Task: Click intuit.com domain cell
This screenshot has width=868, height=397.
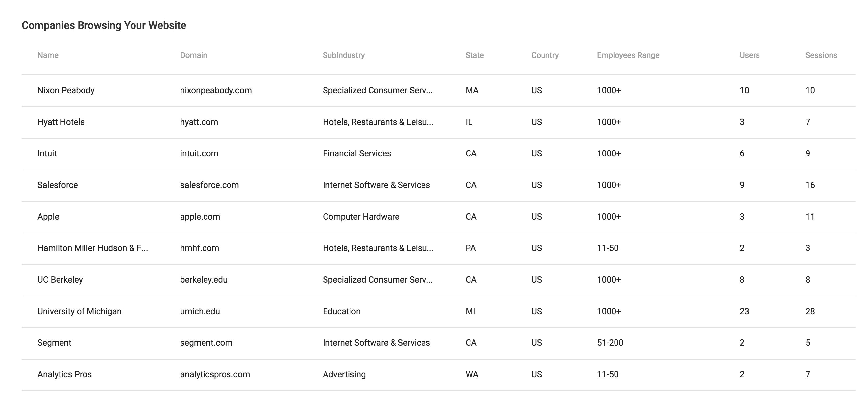Action: (199, 153)
